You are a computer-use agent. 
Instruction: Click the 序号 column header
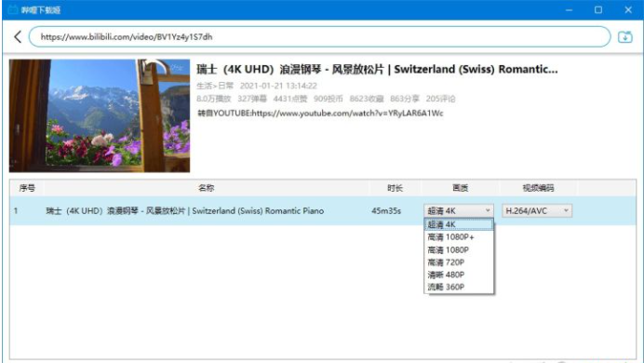coord(27,188)
